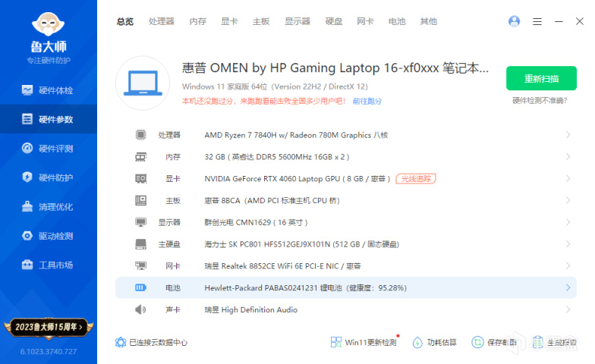Screen dimensions: 595x364
Task: Expand the 显卡 row chevron
Action: pos(568,179)
